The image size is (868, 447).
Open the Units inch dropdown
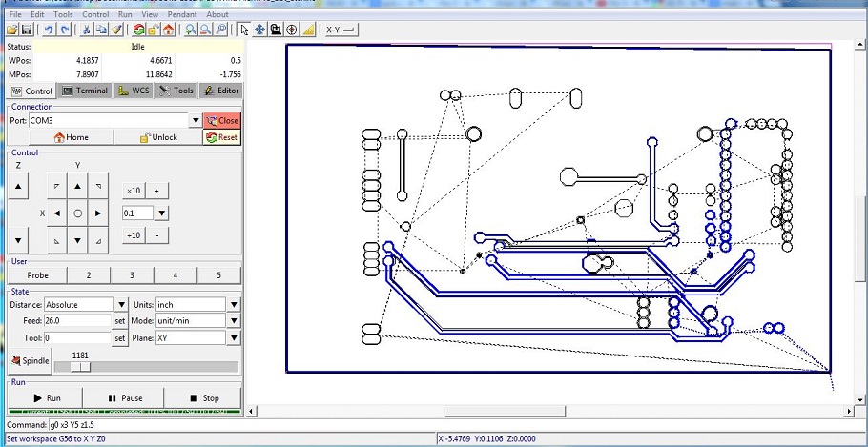pyautogui.click(x=234, y=305)
